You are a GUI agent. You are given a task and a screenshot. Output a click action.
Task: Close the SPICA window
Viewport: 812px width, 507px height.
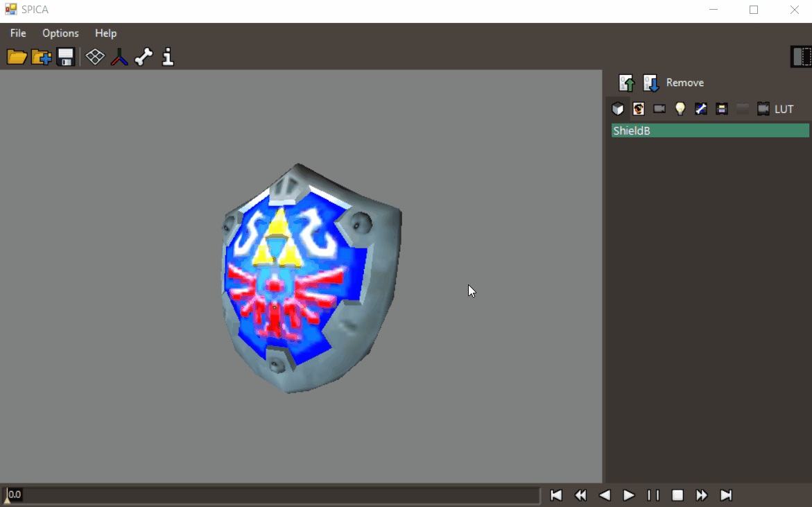pyautogui.click(x=794, y=10)
